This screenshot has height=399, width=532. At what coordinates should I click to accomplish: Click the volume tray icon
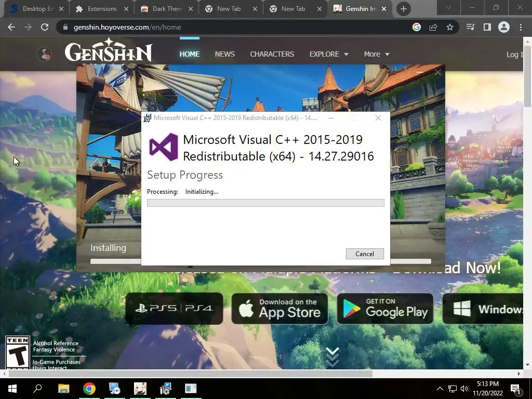pos(464,389)
